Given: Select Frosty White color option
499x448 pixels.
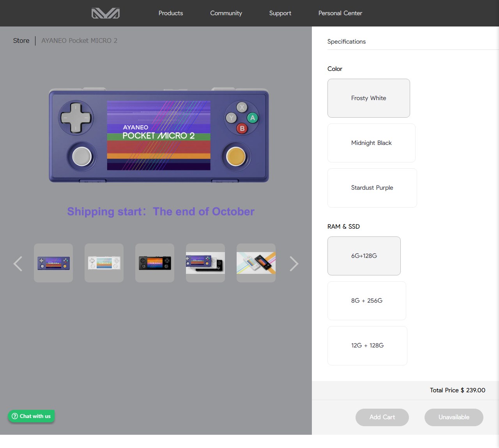Looking at the screenshot, I should 369,98.
